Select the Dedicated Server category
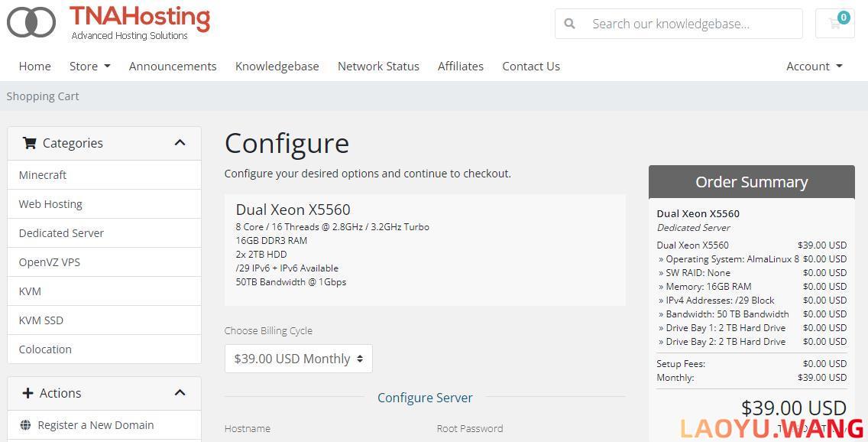The height and width of the screenshot is (442, 868). pyautogui.click(x=104, y=233)
